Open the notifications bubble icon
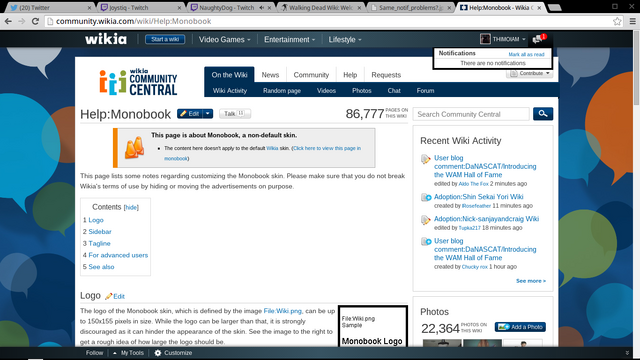The image size is (640, 360). point(538,39)
